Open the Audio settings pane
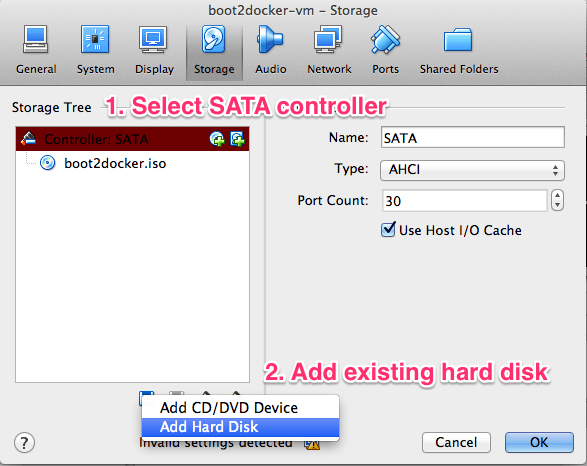The height and width of the screenshot is (466, 587). 271,49
